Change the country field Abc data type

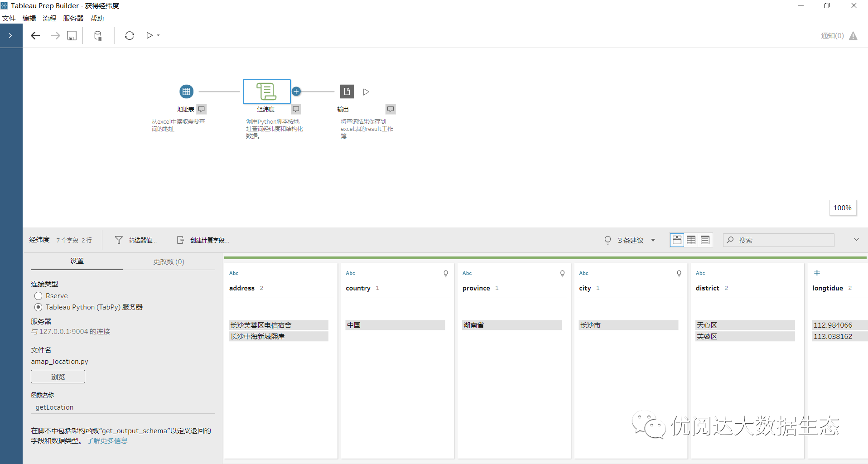pos(351,273)
